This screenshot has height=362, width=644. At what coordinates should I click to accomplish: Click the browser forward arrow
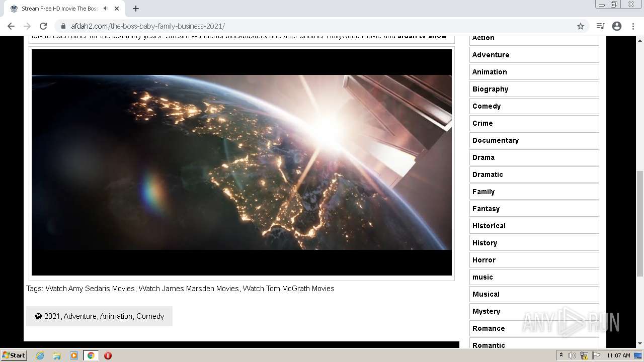27,26
